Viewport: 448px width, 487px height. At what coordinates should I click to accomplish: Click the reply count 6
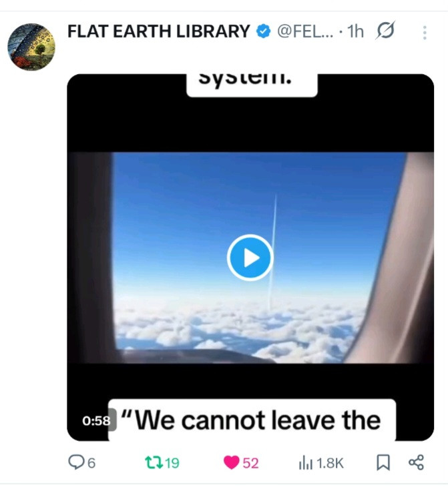91,463
